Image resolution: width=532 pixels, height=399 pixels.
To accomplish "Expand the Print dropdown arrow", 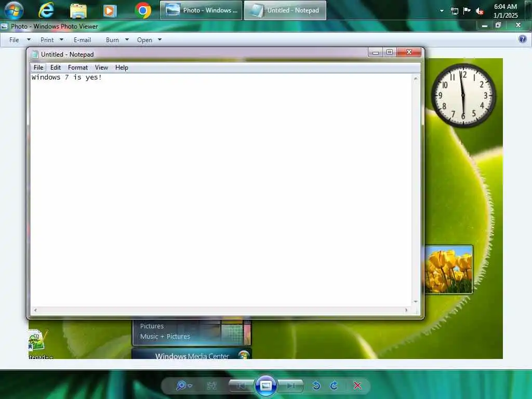I will 61,39.
